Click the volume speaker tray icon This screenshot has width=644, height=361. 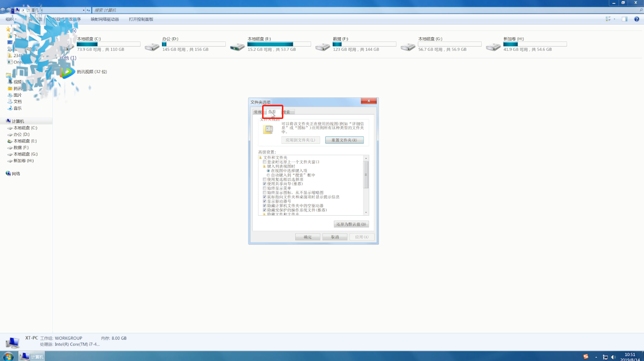[613, 357]
